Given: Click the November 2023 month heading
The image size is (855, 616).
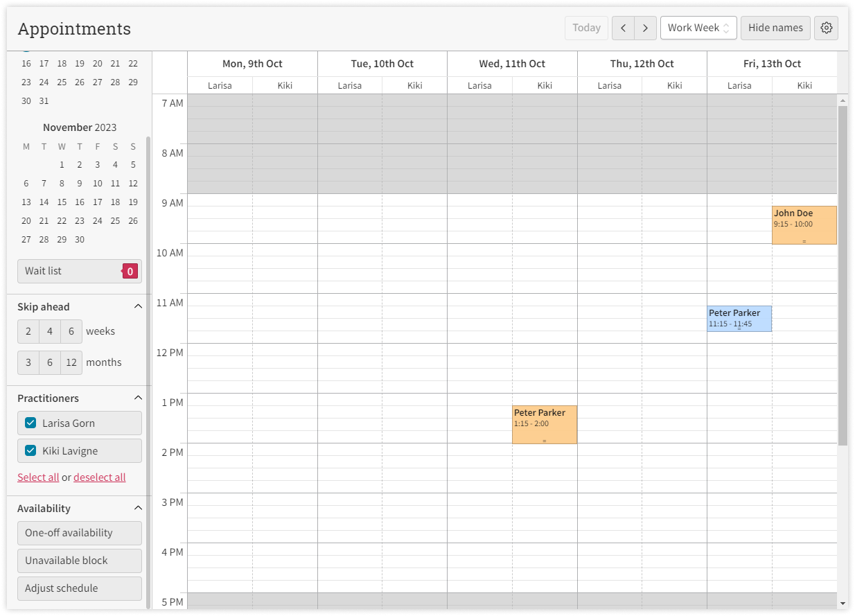Looking at the screenshot, I should pyautogui.click(x=80, y=127).
